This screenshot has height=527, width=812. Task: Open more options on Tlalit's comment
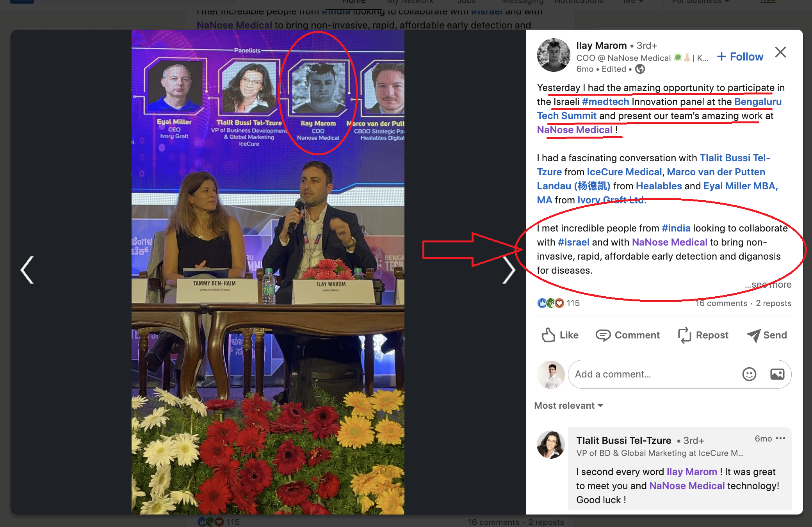781,438
